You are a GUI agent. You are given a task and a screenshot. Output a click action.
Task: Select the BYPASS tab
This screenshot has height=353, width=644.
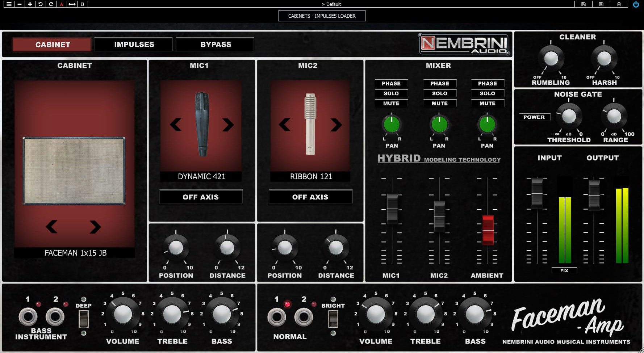pos(215,44)
